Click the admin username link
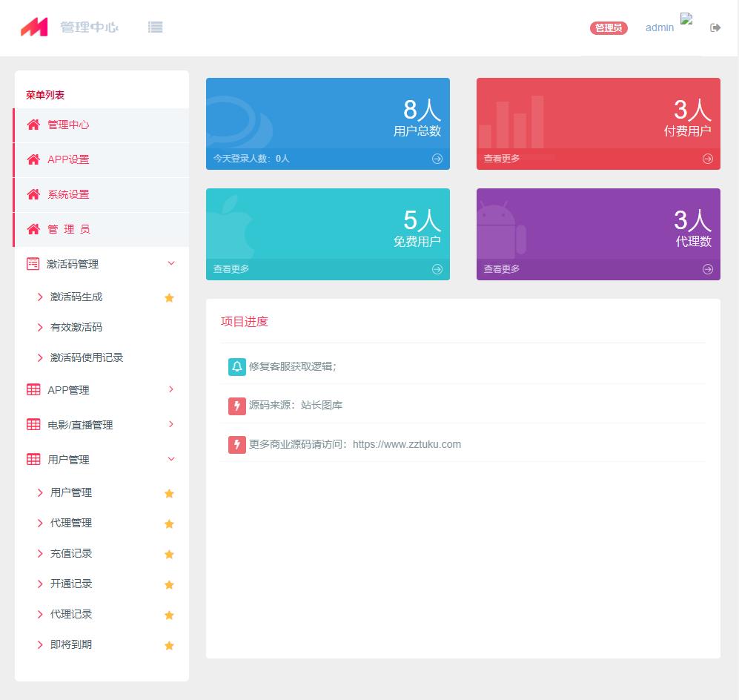 [659, 28]
